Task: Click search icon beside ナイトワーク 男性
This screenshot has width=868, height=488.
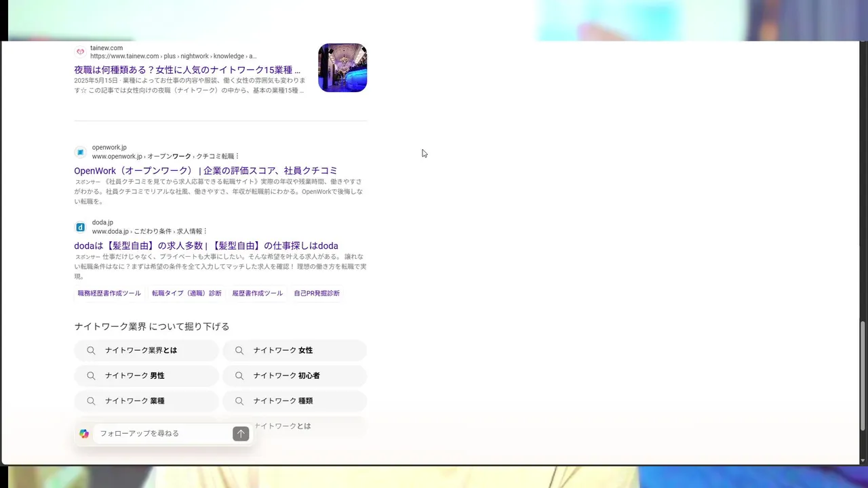Action: (91, 375)
